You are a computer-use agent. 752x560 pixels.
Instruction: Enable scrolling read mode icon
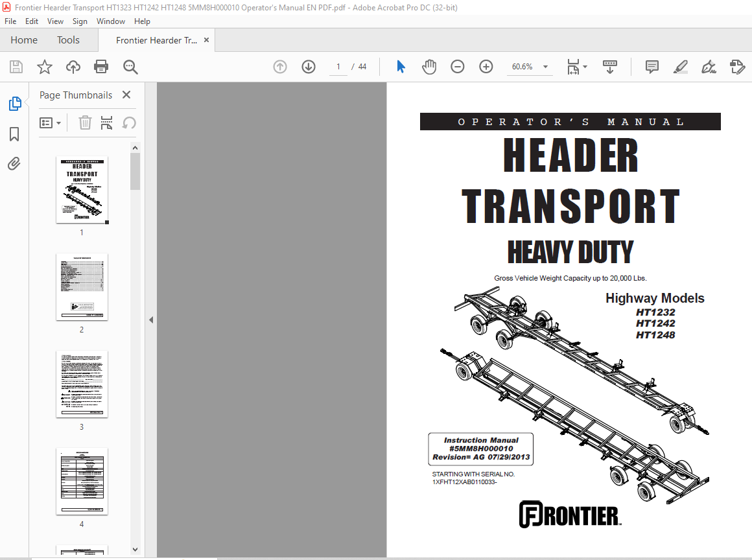(x=609, y=67)
